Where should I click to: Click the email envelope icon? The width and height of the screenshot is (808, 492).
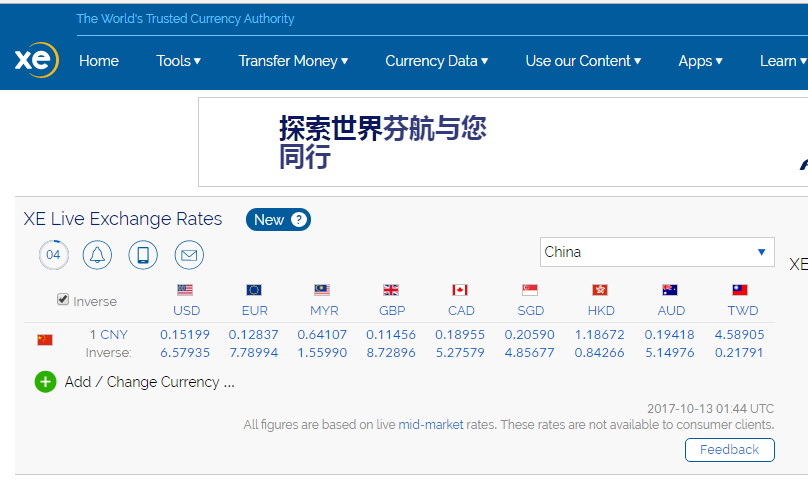tap(189, 255)
